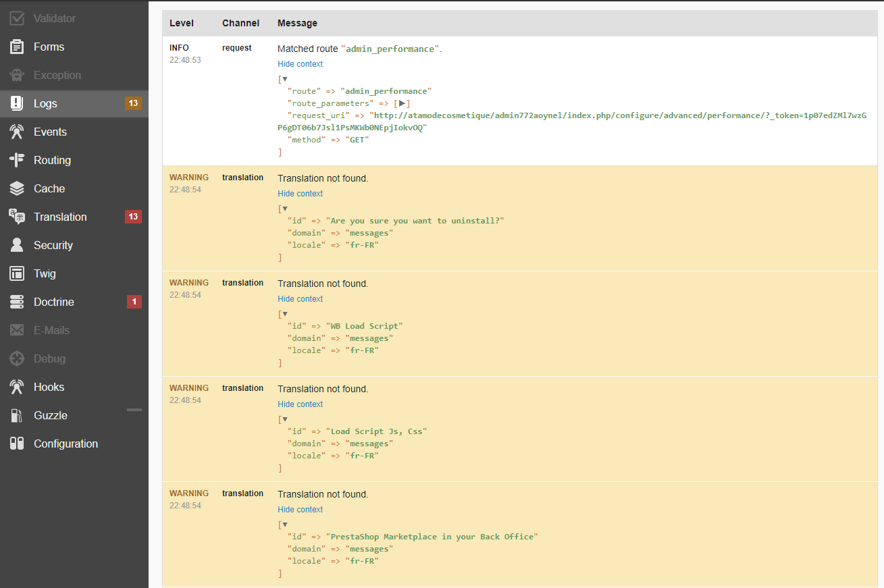
Task: Open the Translation panel
Action: [60, 217]
